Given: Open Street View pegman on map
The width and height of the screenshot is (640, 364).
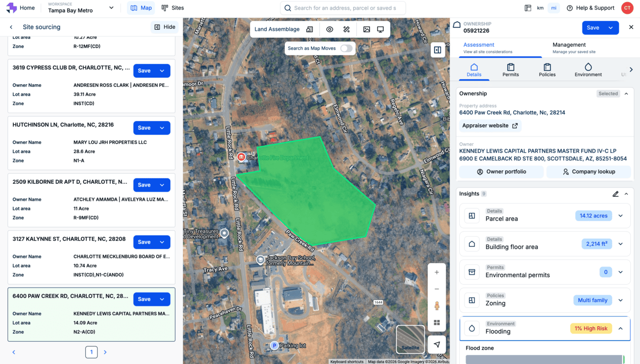Looking at the screenshot, I should click(437, 305).
